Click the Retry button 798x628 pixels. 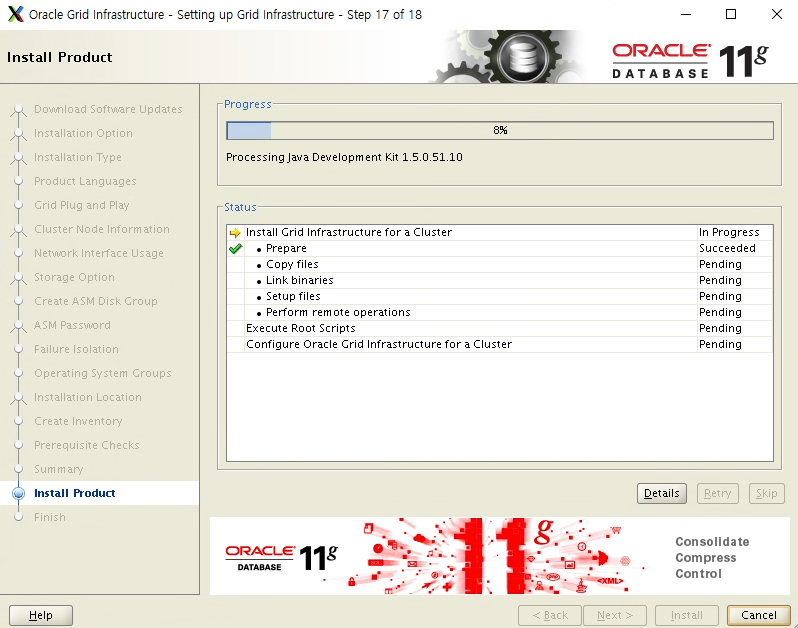[717, 493]
